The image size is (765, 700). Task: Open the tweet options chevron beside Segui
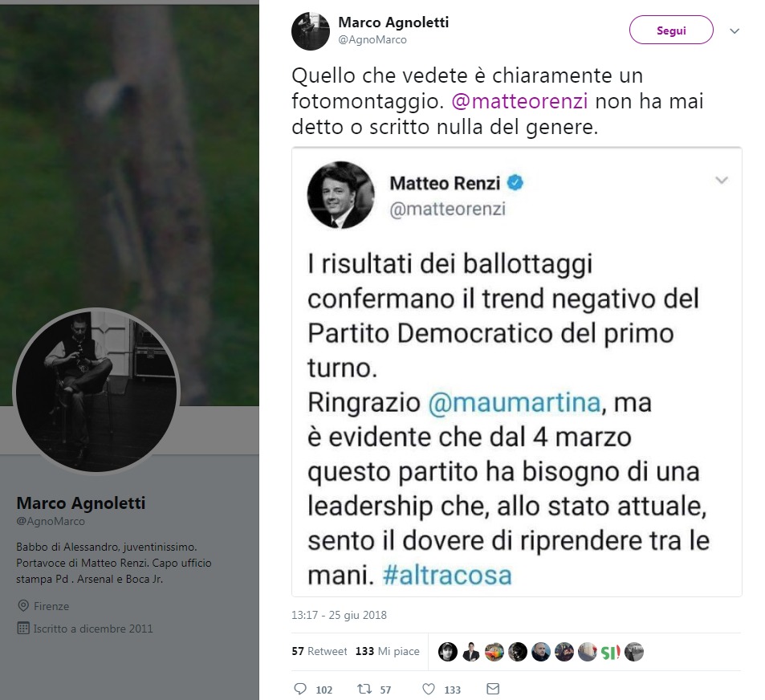(734, 31)
